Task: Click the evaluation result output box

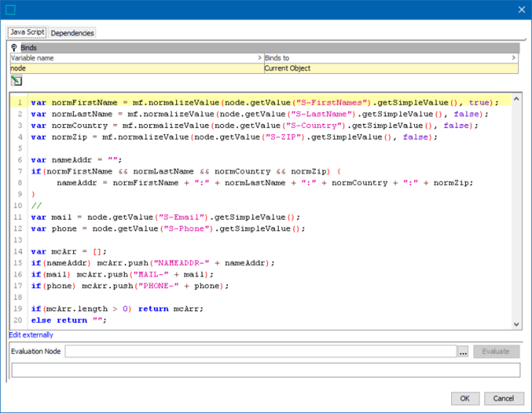Action: click(x=266, y=370)
